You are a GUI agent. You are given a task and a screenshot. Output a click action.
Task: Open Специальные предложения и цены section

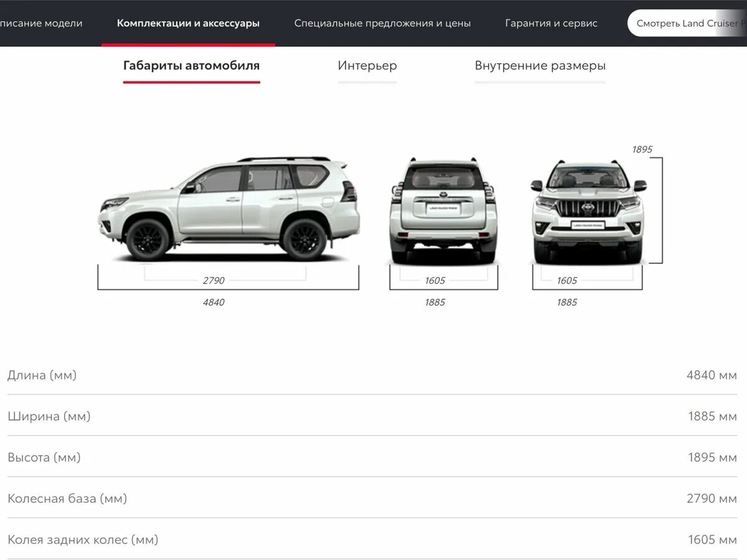point(383,22)
